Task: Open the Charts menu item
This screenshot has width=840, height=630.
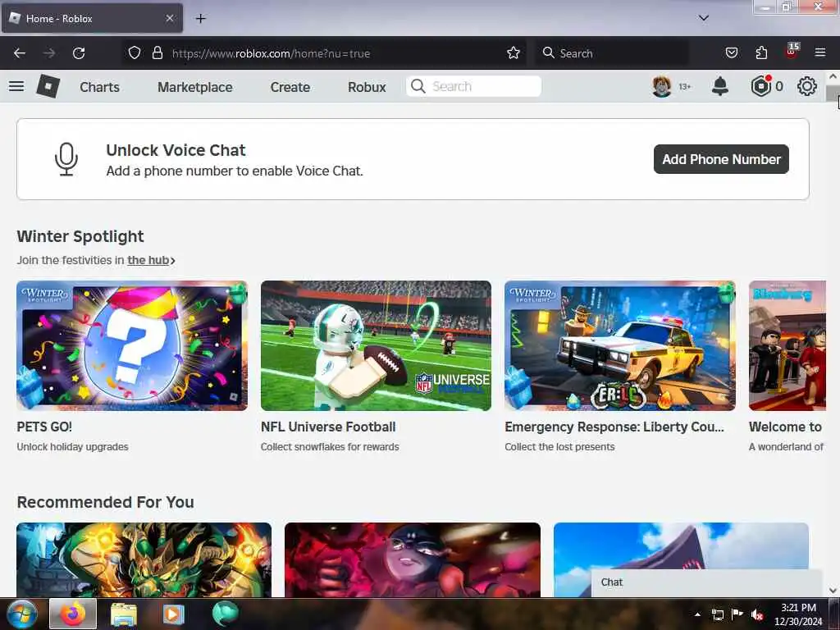Action: tap(99, 87)
